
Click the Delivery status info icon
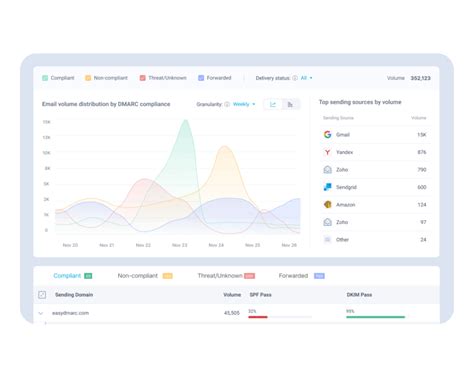(x=295, y=78)
